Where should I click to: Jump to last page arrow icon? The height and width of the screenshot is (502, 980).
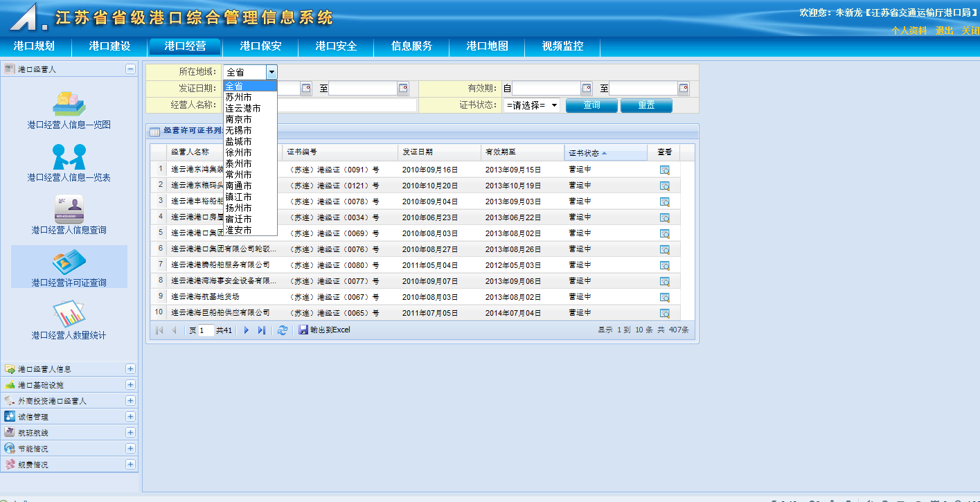[x=261, y=330]
